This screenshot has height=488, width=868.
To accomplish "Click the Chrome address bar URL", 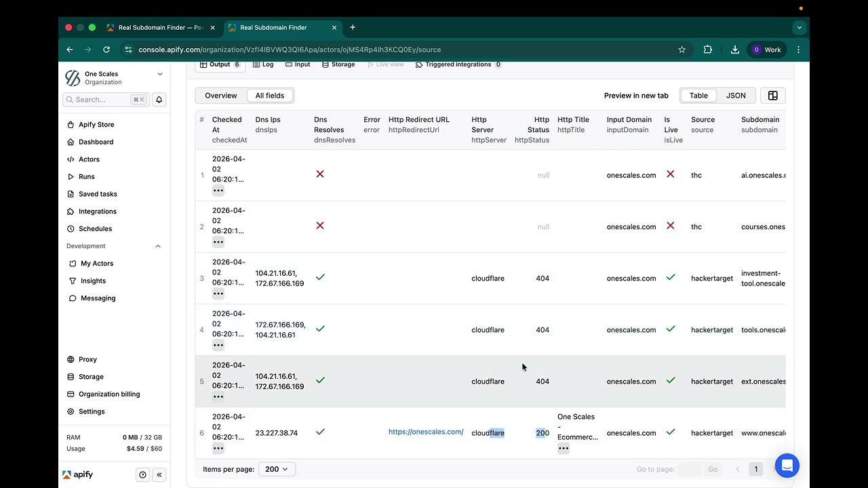I will [x=290, y=49].
